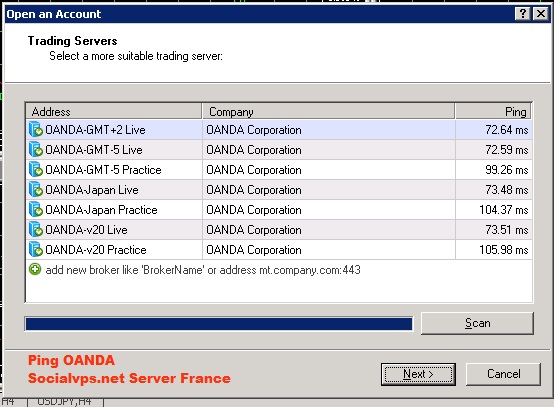Viewport: 554px width, 407px height.
Task: Click OANDA Corporation in GMT-5 Practice row
Action: (x=254, y=170)
